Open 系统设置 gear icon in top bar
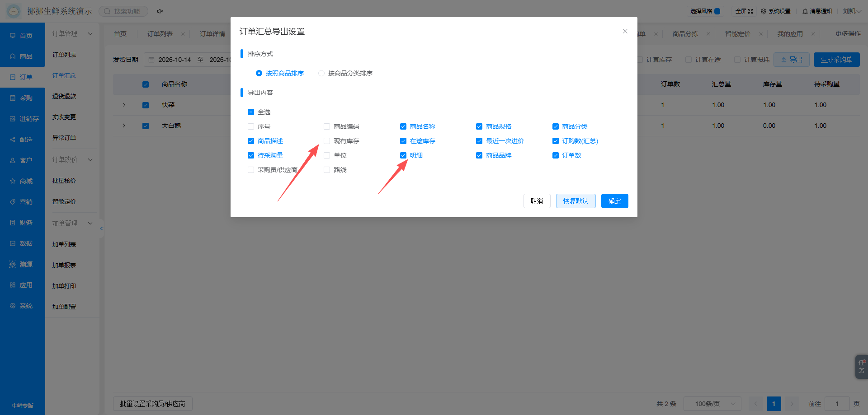This screenshot has width=868, height=415. tap(764, 11)
